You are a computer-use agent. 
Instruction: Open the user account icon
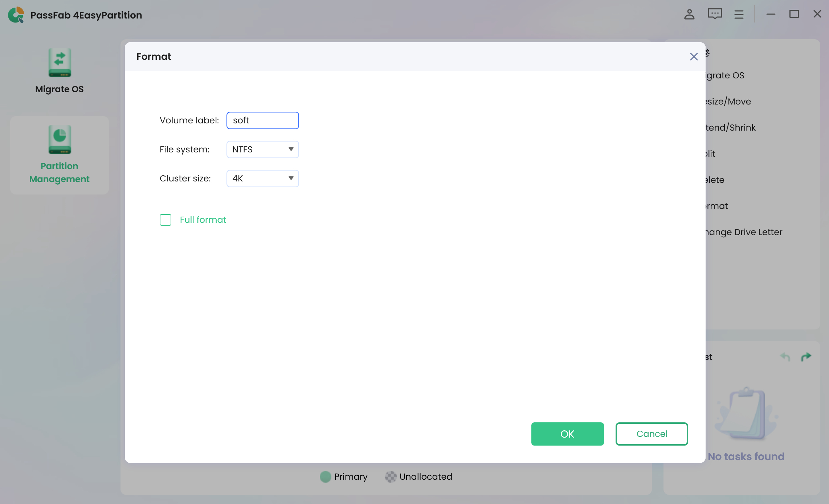pos(689,15)
